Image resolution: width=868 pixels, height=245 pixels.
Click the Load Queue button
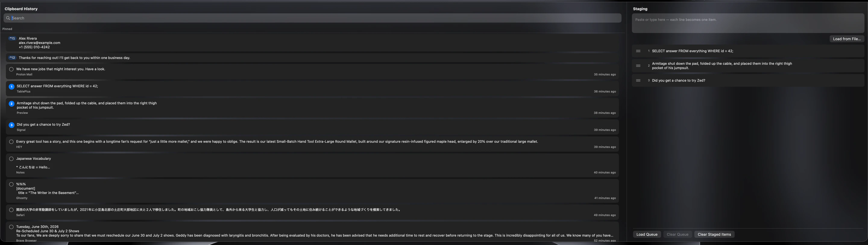[x=646, y=234]
